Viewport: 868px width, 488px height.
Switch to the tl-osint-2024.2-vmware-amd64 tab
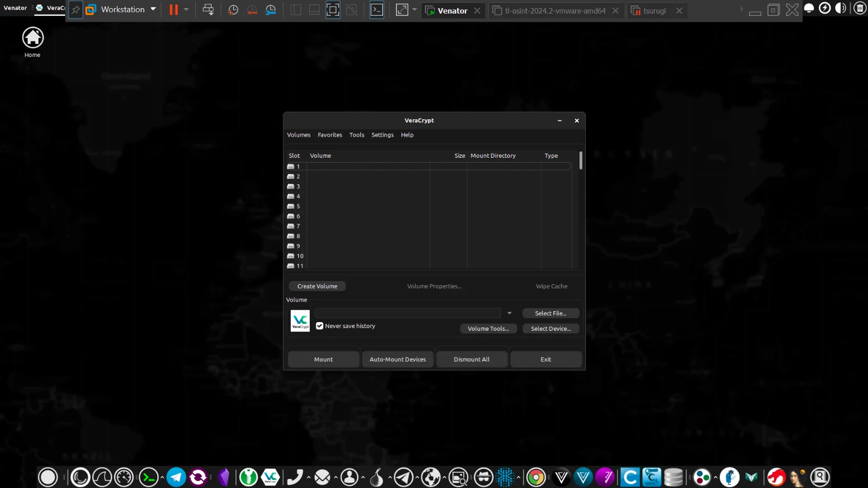coord(555,11)
